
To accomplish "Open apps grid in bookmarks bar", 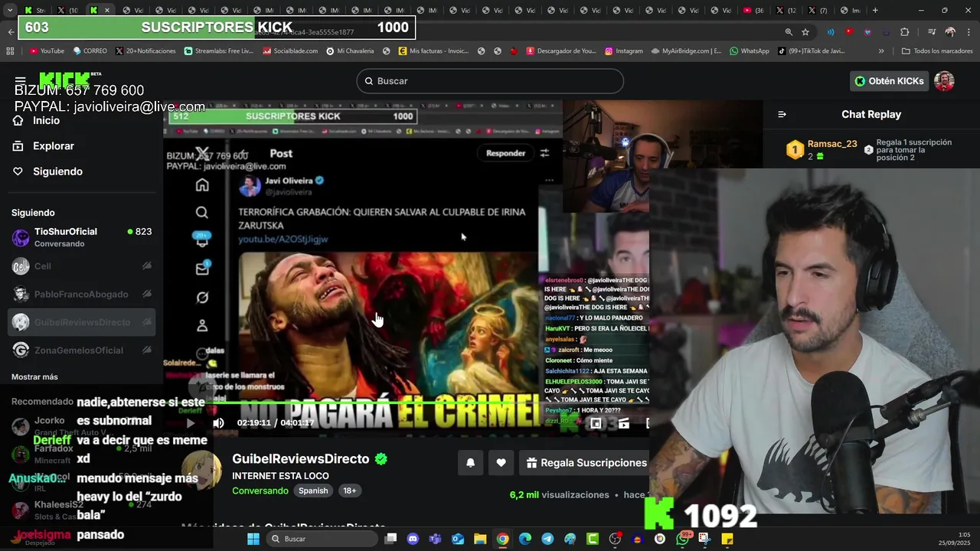I will pyautogui.click(x=10, y=51).
